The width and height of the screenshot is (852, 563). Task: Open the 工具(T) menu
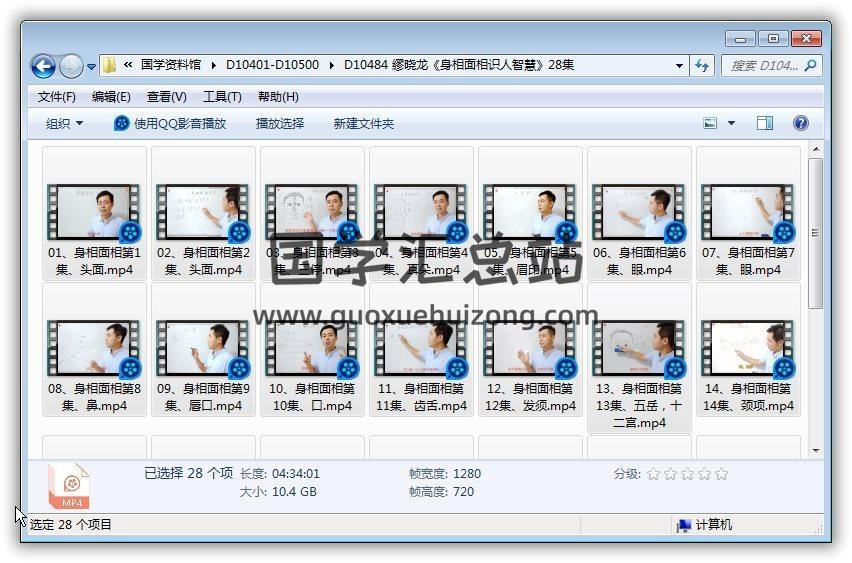[222, 97]
